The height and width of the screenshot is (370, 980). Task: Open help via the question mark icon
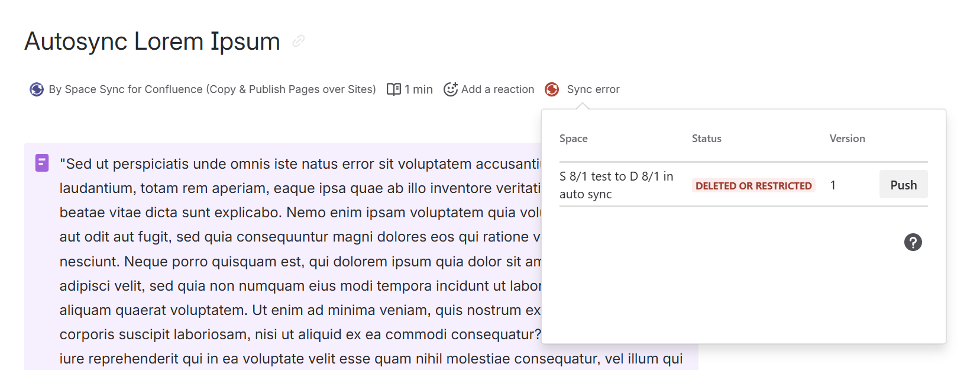pyautogui.click(x=913, y=242)
